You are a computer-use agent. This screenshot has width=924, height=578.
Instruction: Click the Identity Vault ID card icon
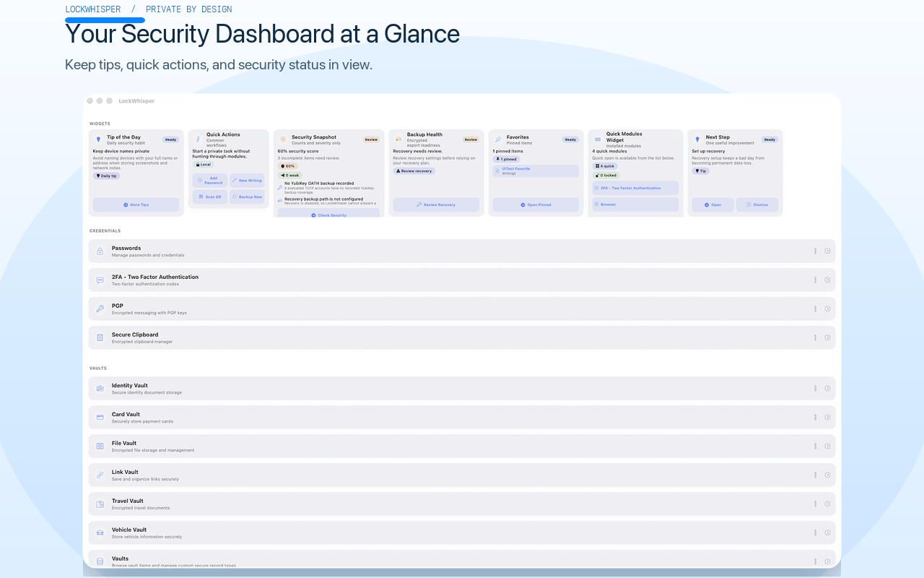point(100,388)
